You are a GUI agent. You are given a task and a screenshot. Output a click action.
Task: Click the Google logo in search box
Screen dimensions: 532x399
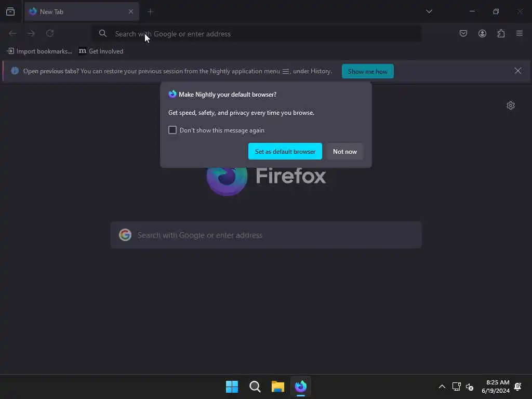[x=125, y=235]
